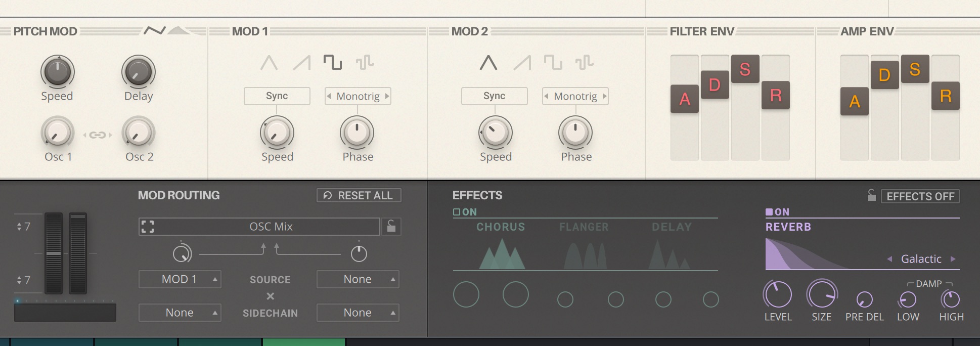Select the sine wave Pitch Mod shape
The height and width of the screenshot is (346, 980).
154,31
